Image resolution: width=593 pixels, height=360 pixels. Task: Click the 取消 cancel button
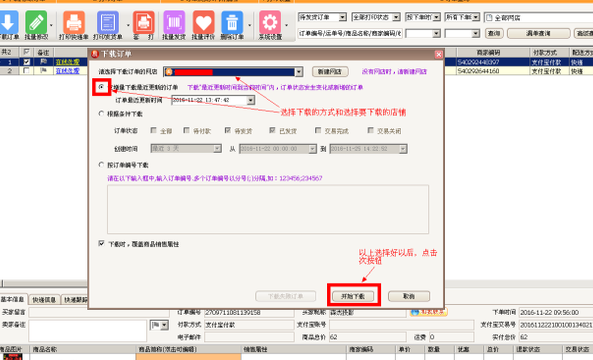click(x=409, y=296)
